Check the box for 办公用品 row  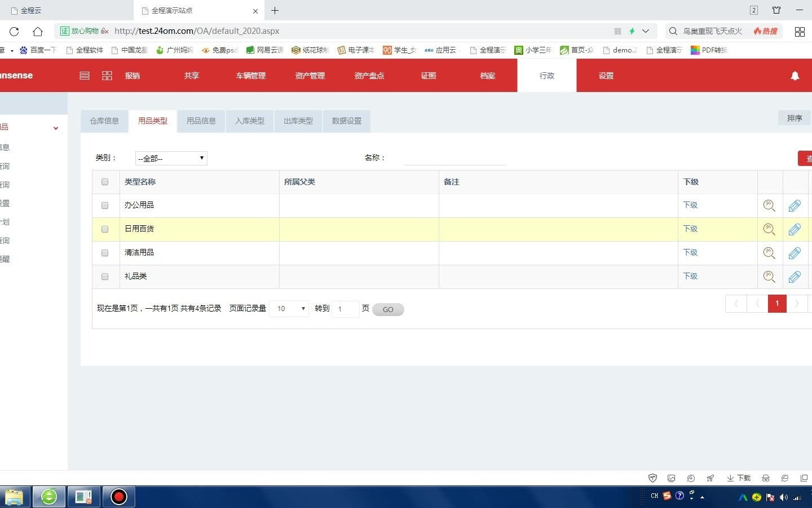105,205
